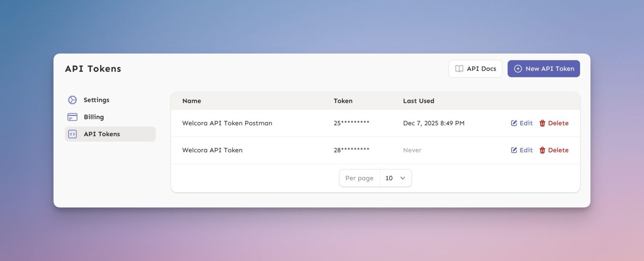Screen dimensions: 644x261
Task: Click the edit pencil icon for Postman token
Action: coord(514,123)
